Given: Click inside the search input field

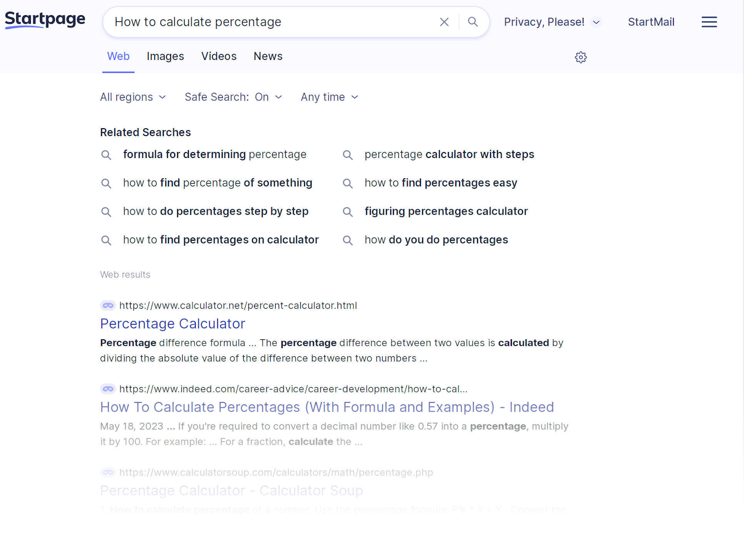Looking at the screenshot, I should click(x=279, y=22).
